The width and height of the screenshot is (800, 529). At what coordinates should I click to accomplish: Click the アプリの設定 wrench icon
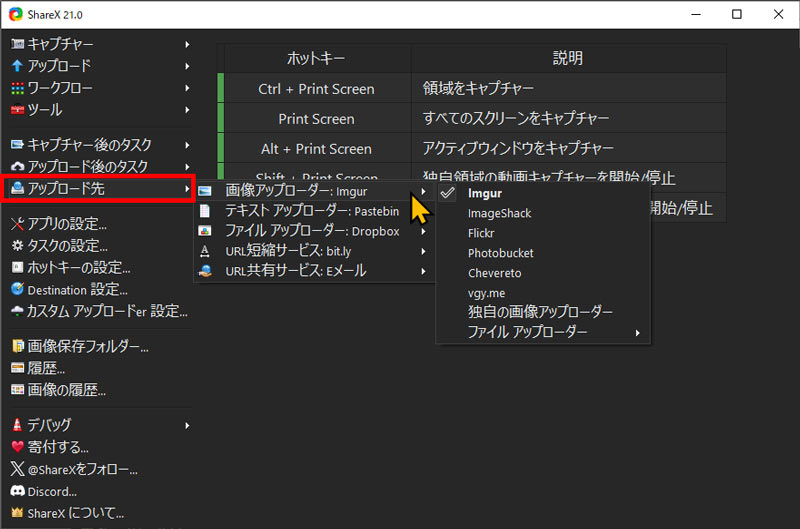click(x=17, y=224)
